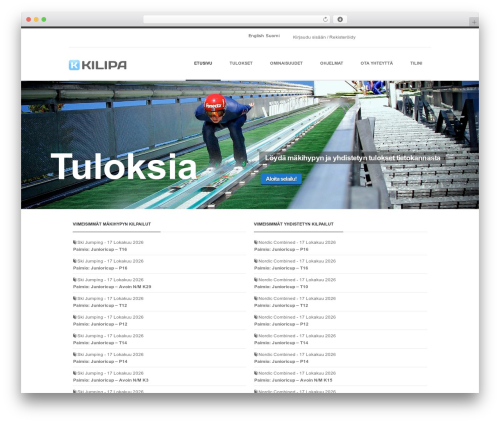Open Ski Jumping result Palmio: Juniorcup – T16
This screenshot has width=500, height=423.
pyautogui.click(x=100, y=249)
